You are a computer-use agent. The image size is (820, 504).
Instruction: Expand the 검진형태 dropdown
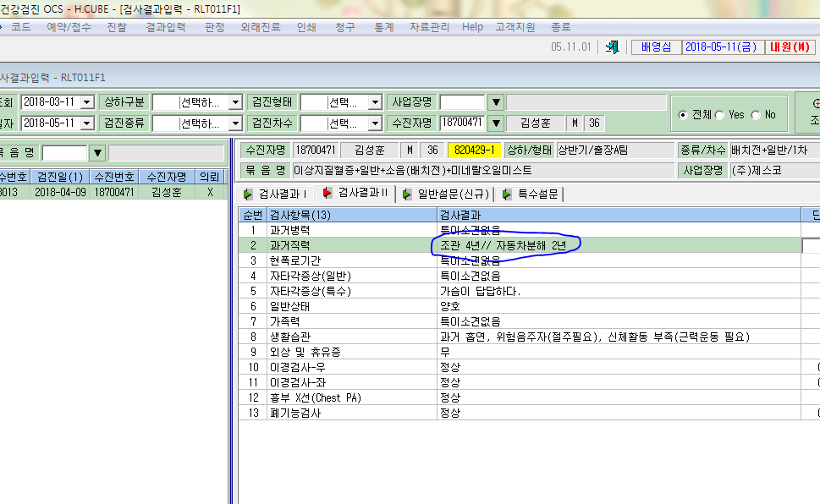pyautogui.click(x=375, y=102)
